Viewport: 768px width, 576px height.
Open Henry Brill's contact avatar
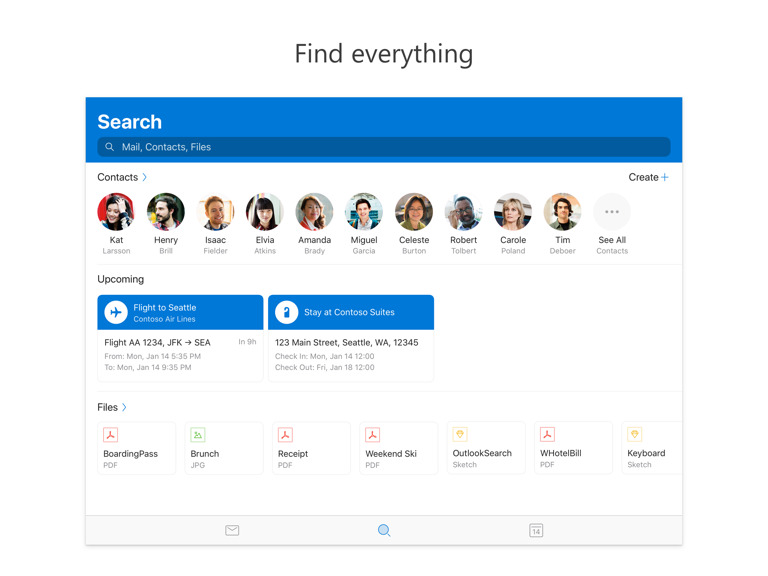(x=166, y=212)
